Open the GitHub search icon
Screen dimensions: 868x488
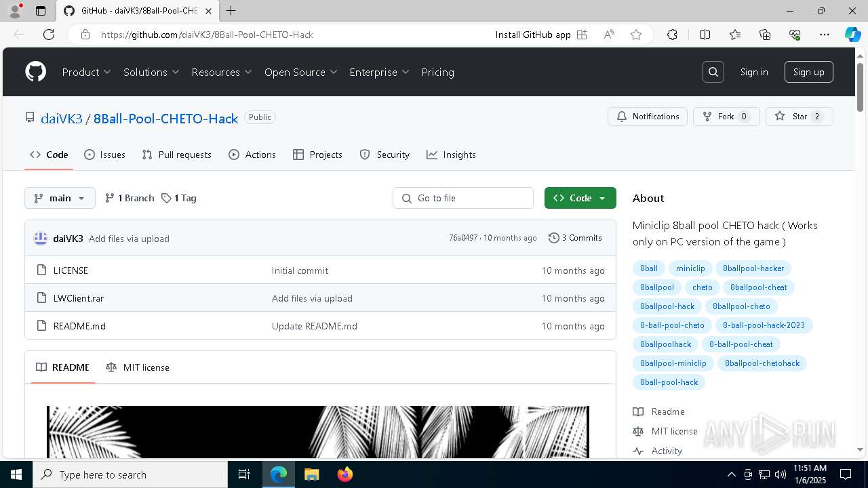(713, 72)
